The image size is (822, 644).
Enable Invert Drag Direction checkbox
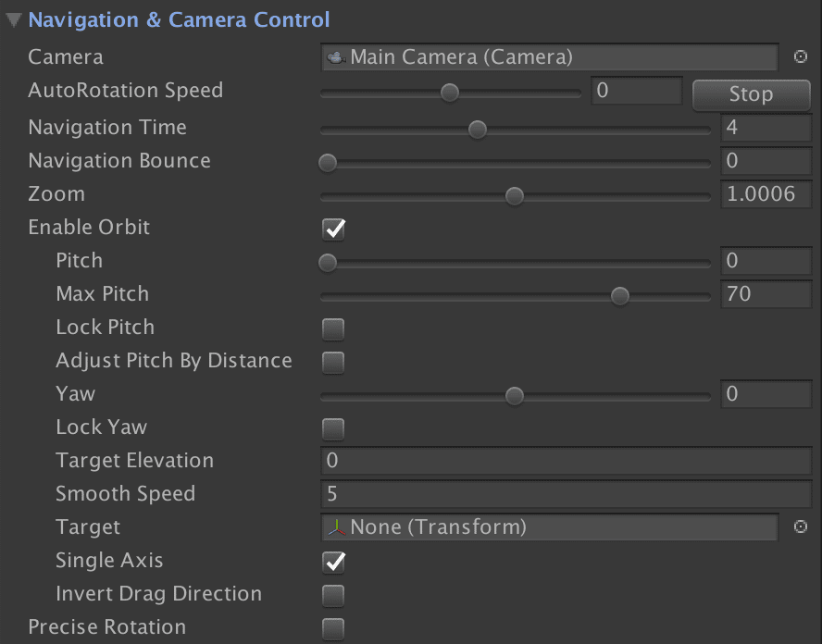pyautogui.click(x=333, y=595)
